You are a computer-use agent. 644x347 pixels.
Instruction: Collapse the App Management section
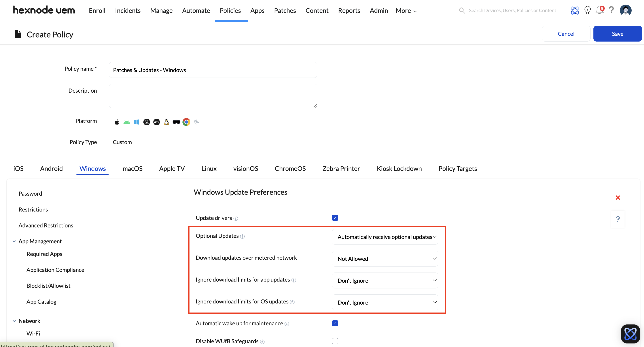14,241
